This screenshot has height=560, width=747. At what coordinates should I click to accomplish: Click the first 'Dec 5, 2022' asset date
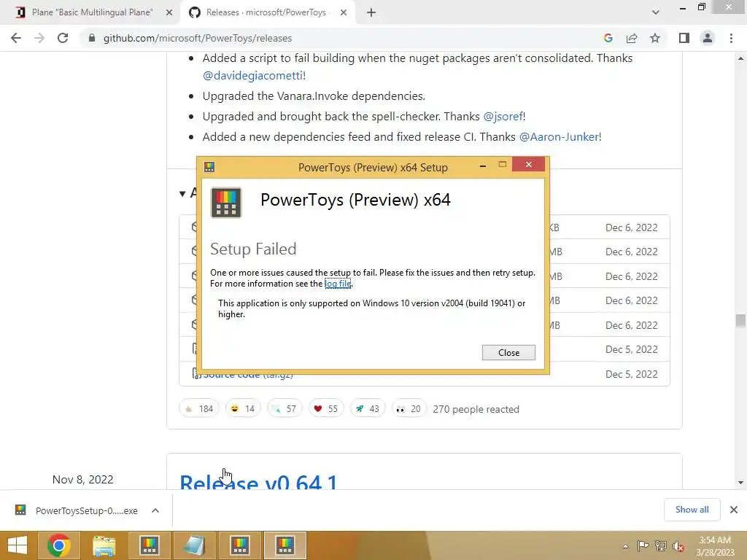tap(631, 349)
